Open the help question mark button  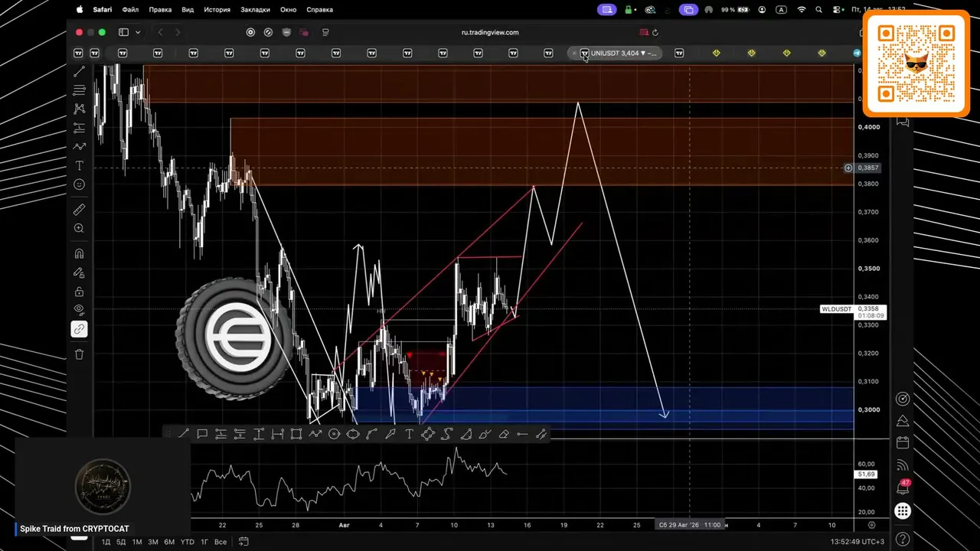(903, 539)
